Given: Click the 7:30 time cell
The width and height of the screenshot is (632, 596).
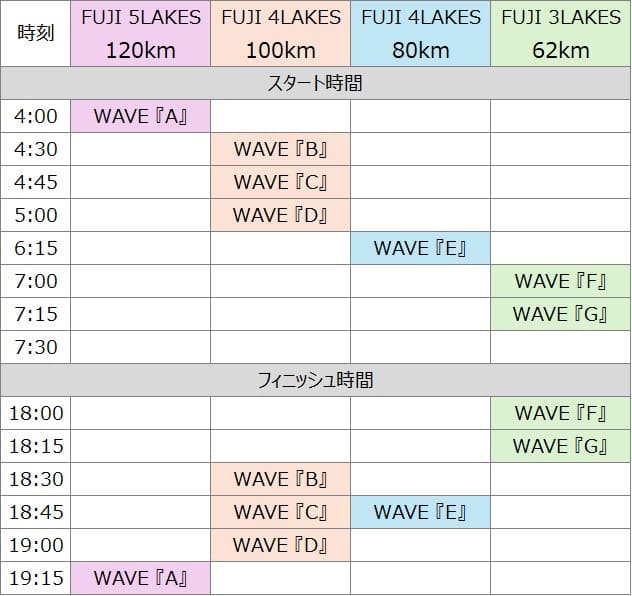Looking at the screenshot, I should click(x=35, y=347).
